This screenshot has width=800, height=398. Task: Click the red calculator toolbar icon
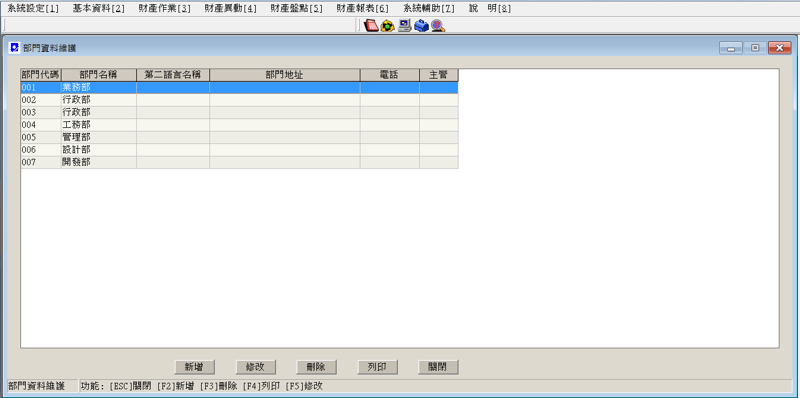(x=370, y=26)
